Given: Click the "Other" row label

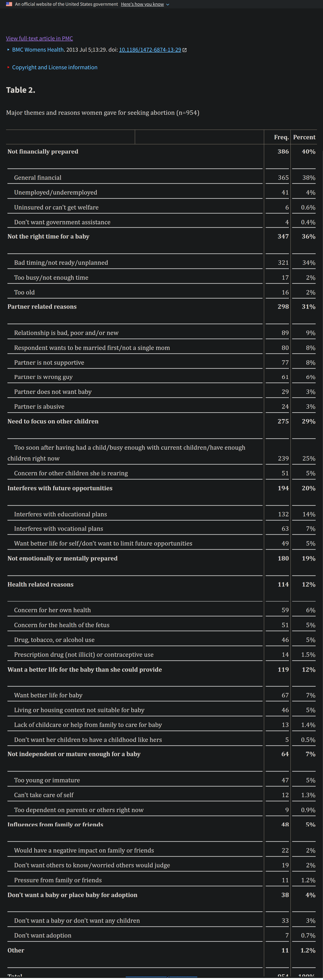Looking at the screenshot, I should 16,950.
